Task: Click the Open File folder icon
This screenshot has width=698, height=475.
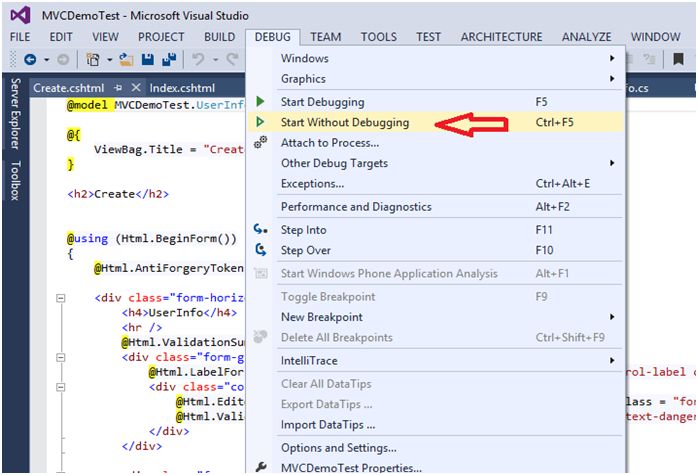Action: click(x=126, y=59)
